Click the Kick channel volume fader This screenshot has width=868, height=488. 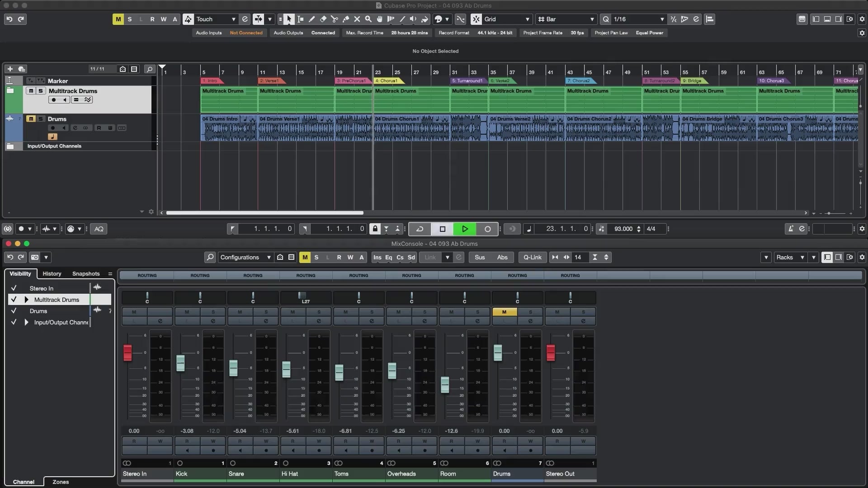click(x=180, y=363)
